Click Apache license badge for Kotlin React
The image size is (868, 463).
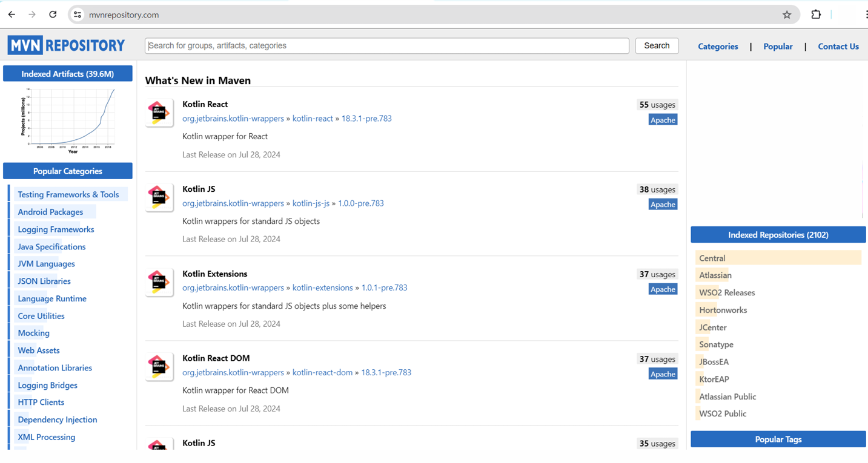point(663,120)
